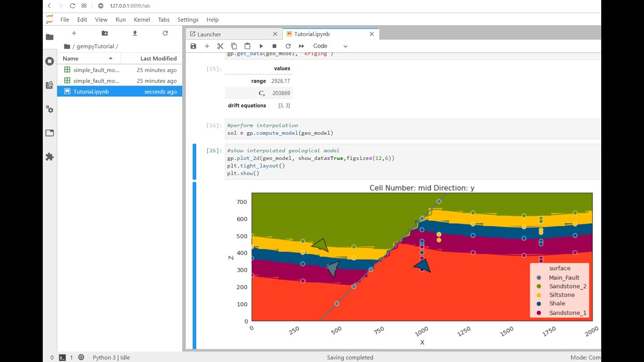The width and height of the screenshot is (644, 362).
Task: Open the File Browser sidebar tab
Action: [49, 37]
